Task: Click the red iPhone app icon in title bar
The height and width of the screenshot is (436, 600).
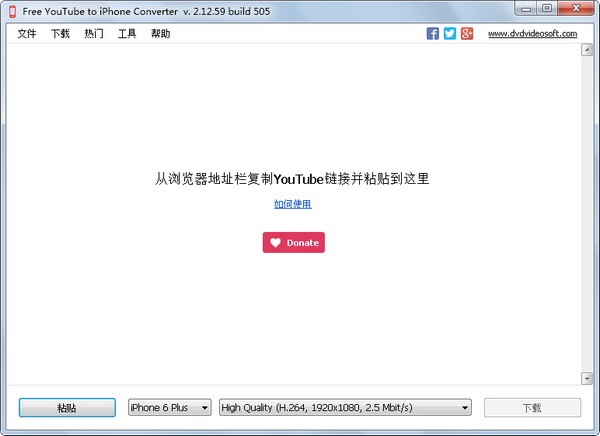Action: [x=13, y=11]
